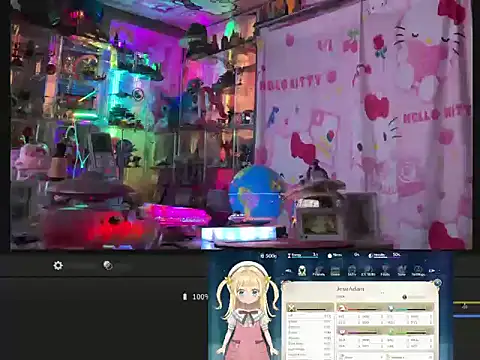The width and height of the screenshot is (480, 360).
Task: Close the character stats panel with round corner button
Action: [438, 283]
